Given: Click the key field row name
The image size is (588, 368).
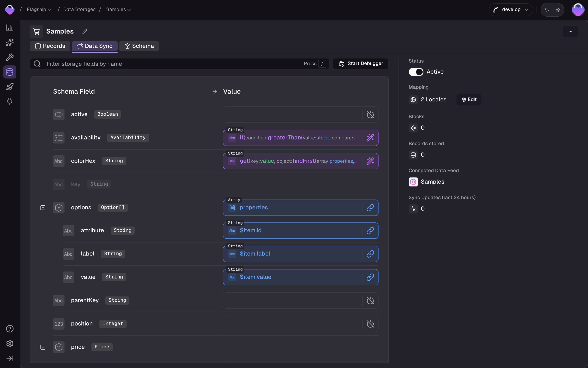Looking at the screenshot, I should tap(76, 184).
